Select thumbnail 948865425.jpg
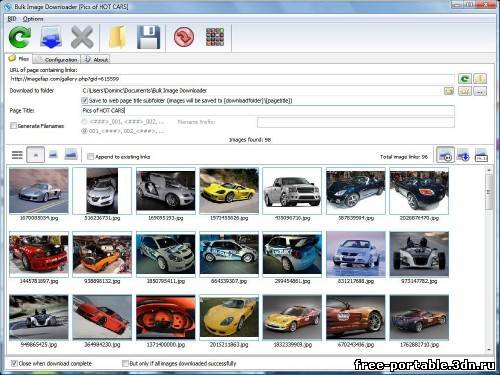 click(39, 317)
